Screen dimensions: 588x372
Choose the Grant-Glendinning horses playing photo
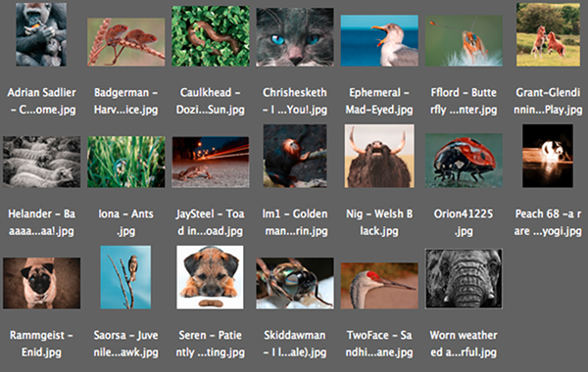tap(548, 34)
